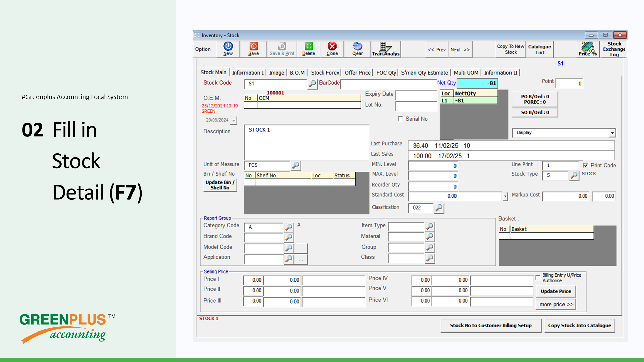Click the Reorder Qty field
Viewport: 644px width, 362px height.
tap(433, 186)
